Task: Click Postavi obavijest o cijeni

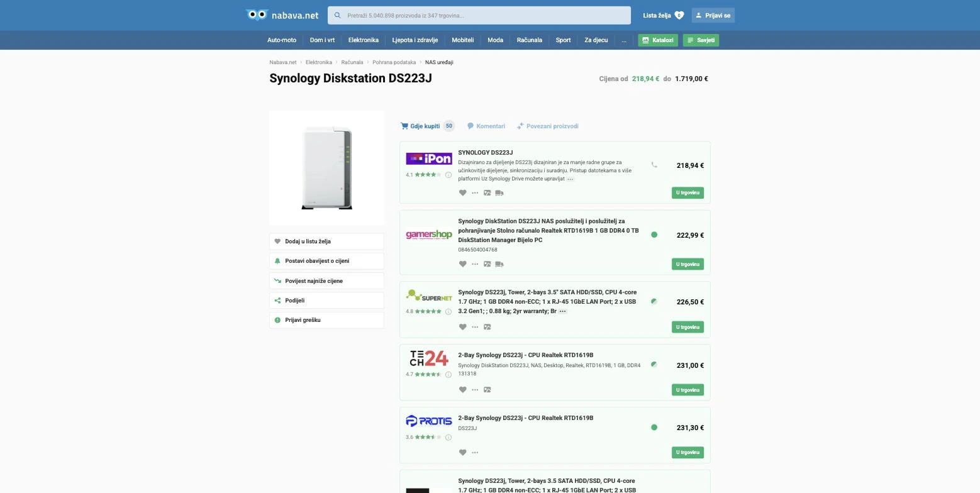Action: (326, 261)
